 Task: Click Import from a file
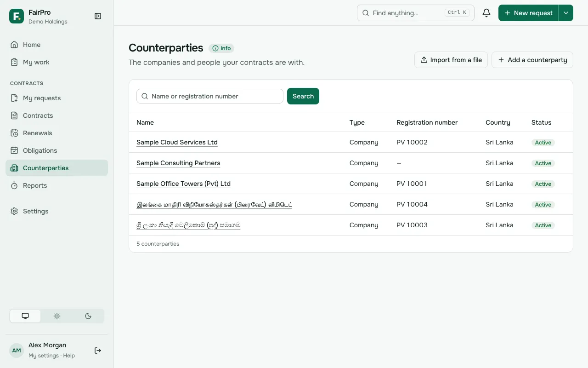click(x=451, y=60)
